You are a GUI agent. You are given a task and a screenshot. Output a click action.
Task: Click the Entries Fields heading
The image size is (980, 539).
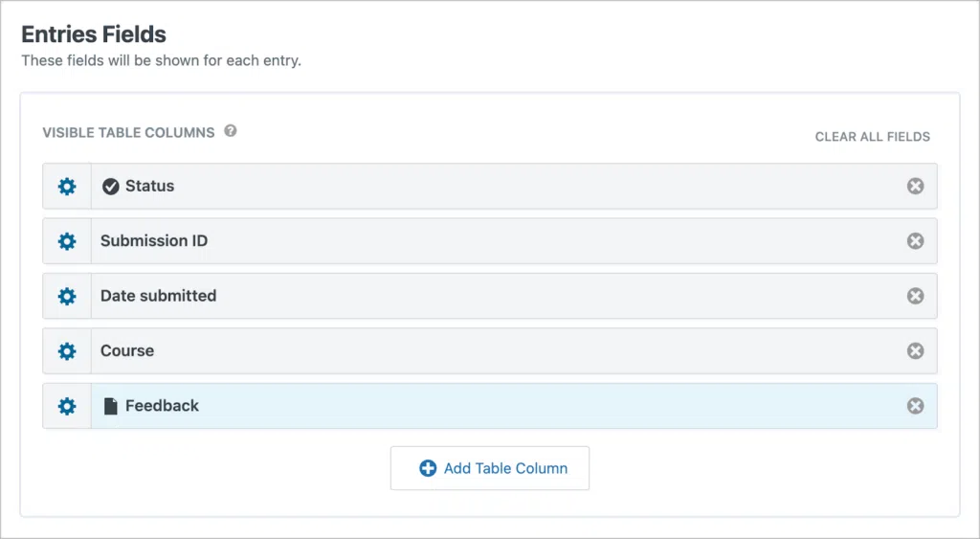(x=94, y=34)
